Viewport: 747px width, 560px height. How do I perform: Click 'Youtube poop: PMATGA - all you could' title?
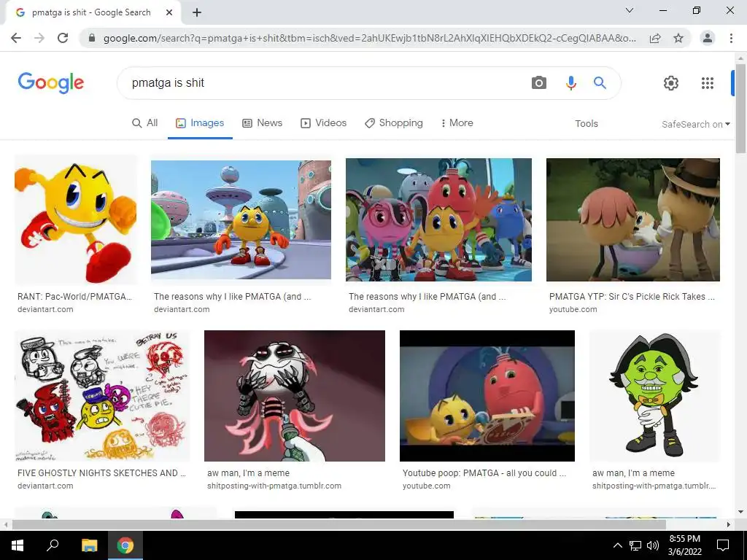[x=484, y=473]
